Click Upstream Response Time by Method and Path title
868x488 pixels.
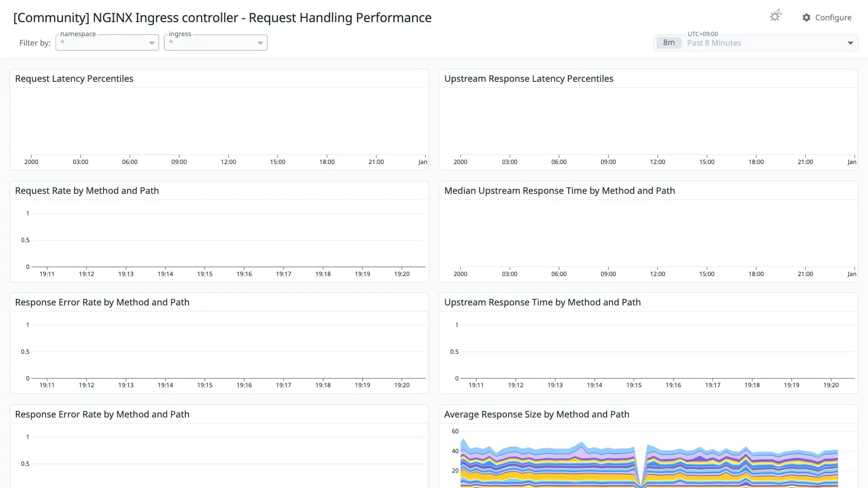[542, 302]
